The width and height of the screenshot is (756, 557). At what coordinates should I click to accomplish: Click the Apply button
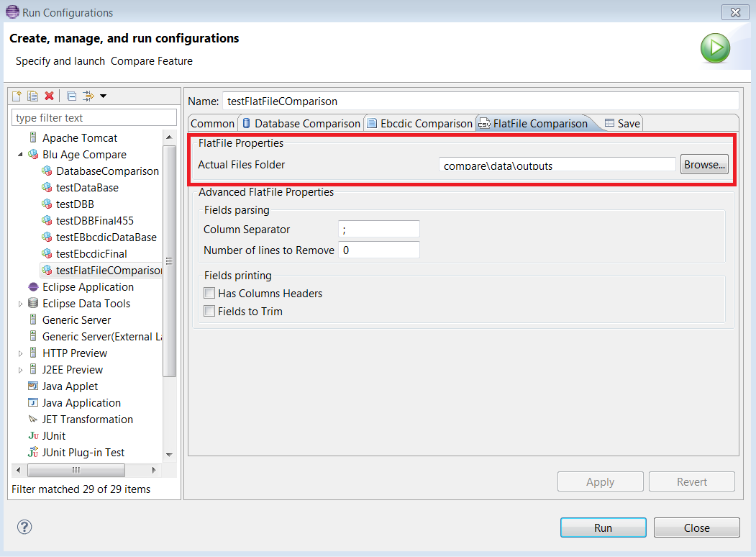(x=600, y=481)
